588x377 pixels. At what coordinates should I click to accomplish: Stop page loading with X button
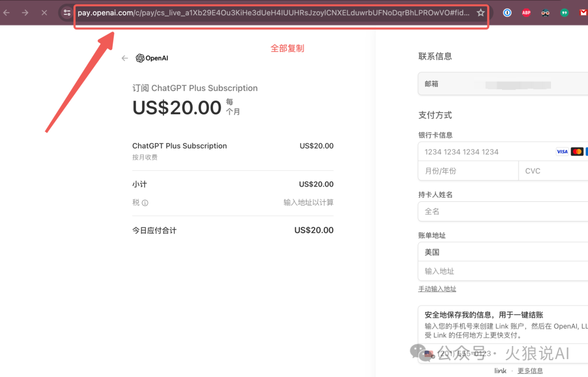click(x=44, y=13)
